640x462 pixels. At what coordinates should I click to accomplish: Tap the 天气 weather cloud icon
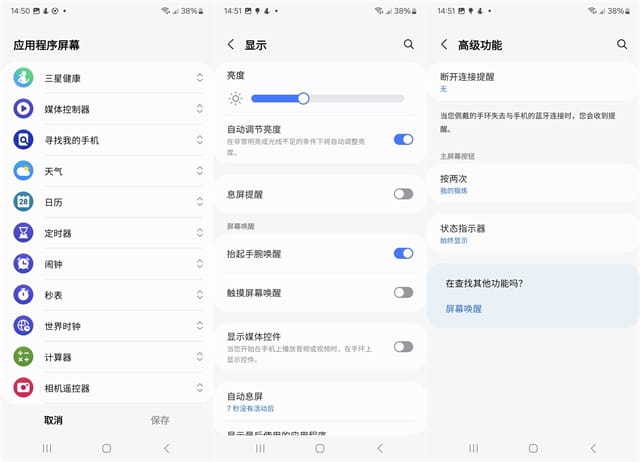(x=24, y=171)
